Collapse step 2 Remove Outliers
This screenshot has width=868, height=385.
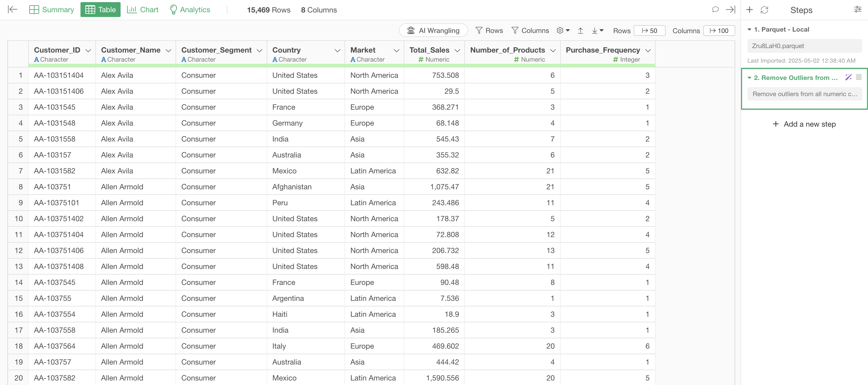[749, 78]
